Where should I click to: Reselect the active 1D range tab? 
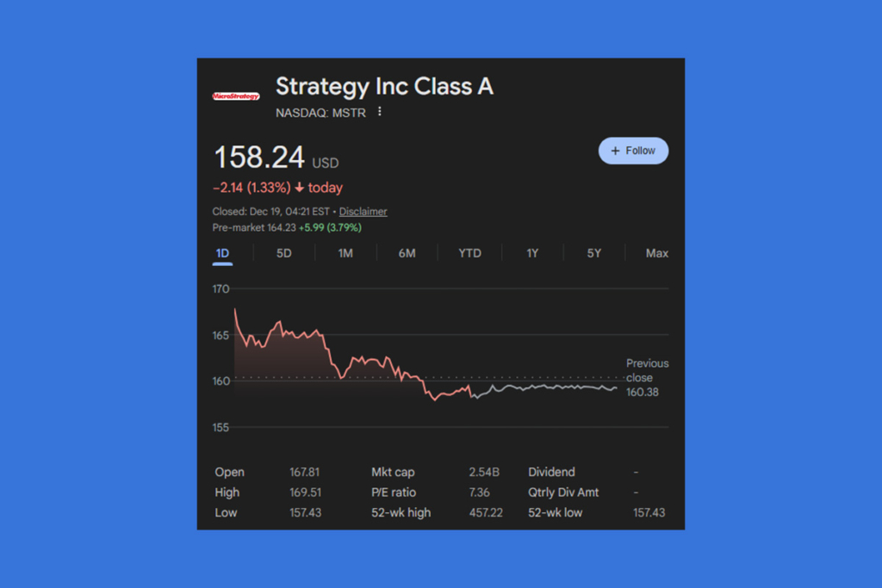pos(222,252)
